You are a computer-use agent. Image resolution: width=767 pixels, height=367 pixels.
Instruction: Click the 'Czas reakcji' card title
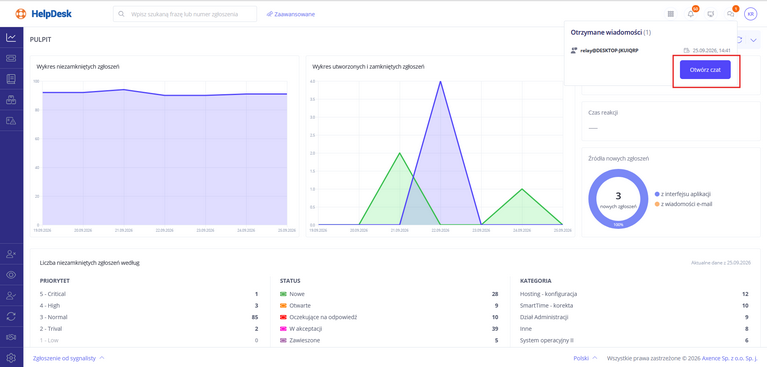603,113
